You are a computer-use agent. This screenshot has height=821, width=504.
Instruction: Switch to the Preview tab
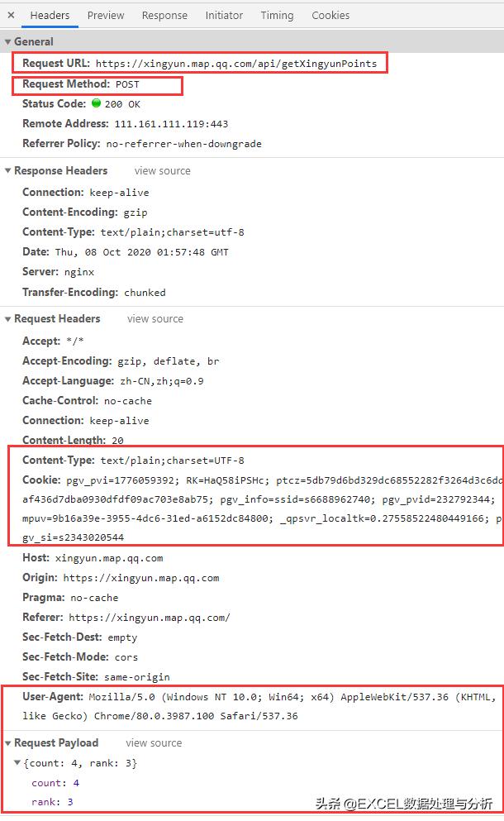[x=106, y=15]
